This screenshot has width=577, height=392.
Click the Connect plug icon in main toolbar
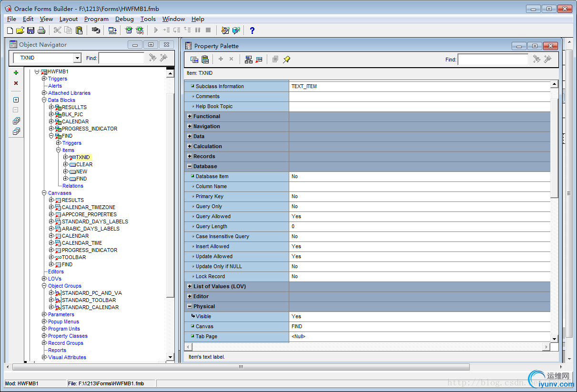coord(96,30)
